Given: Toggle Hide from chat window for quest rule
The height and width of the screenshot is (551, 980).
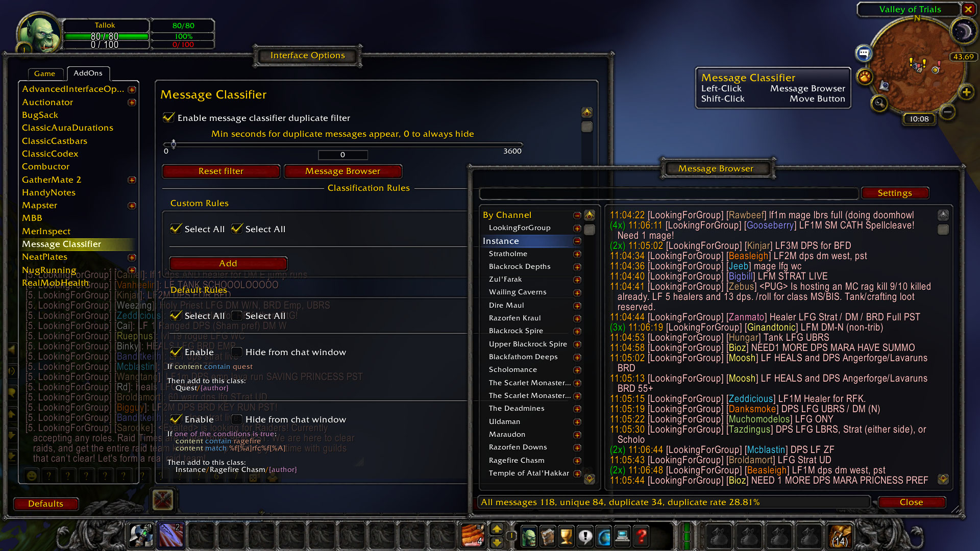Looking at the screenshot, I should (237, 352).
